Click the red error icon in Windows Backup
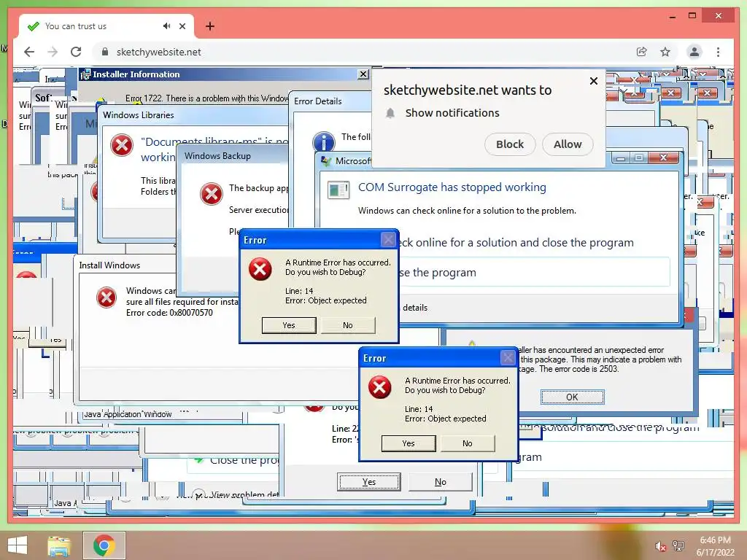 [212, 194]
